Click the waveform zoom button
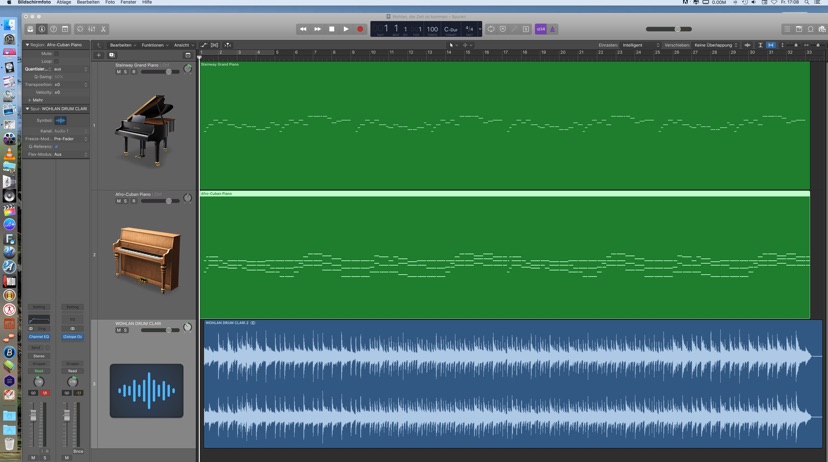This screenshot has width=828, height=462. click(747, 45)
